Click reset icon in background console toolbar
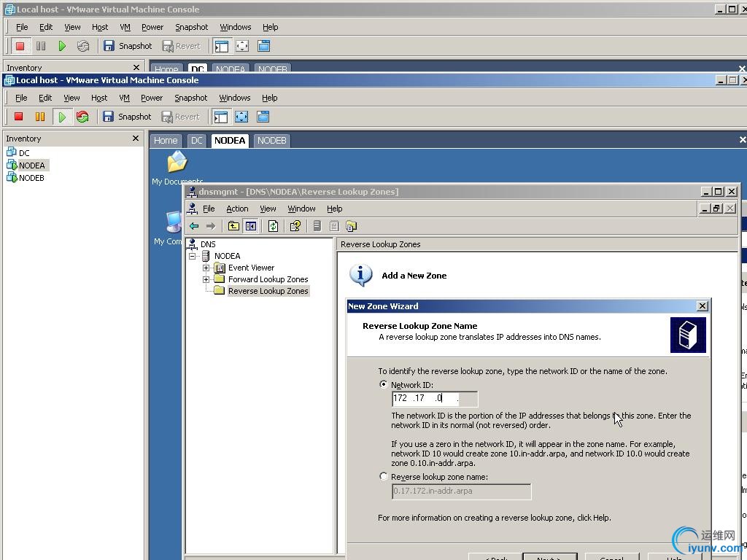The image size is (747, 560). 83,46
